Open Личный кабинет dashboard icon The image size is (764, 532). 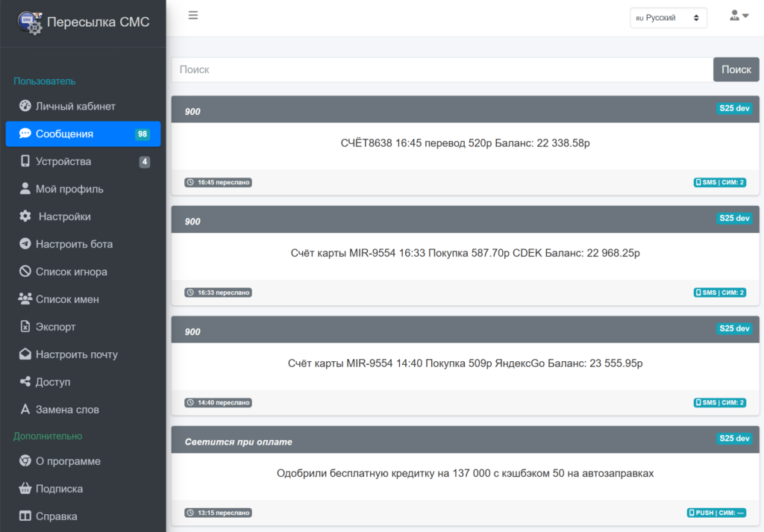click(x=25, y=106)
